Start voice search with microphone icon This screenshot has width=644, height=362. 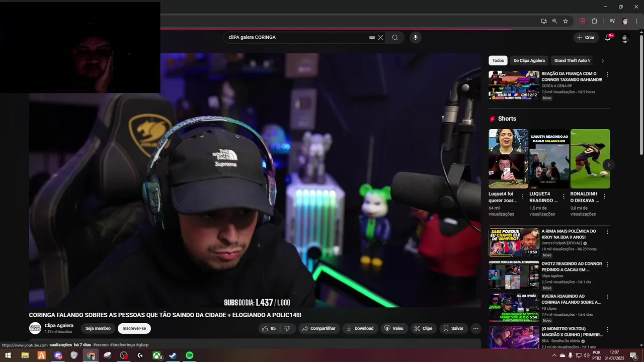pos(415,37)
